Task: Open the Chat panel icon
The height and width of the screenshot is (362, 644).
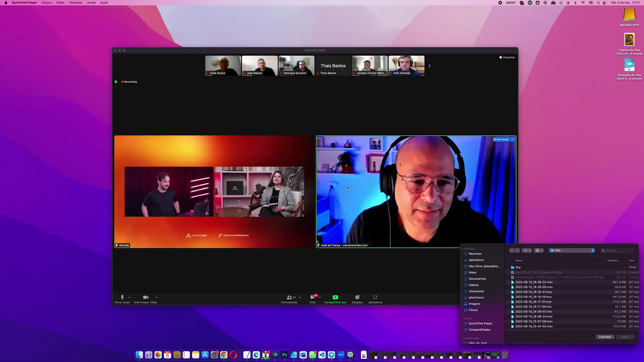Action: (312, 297)
